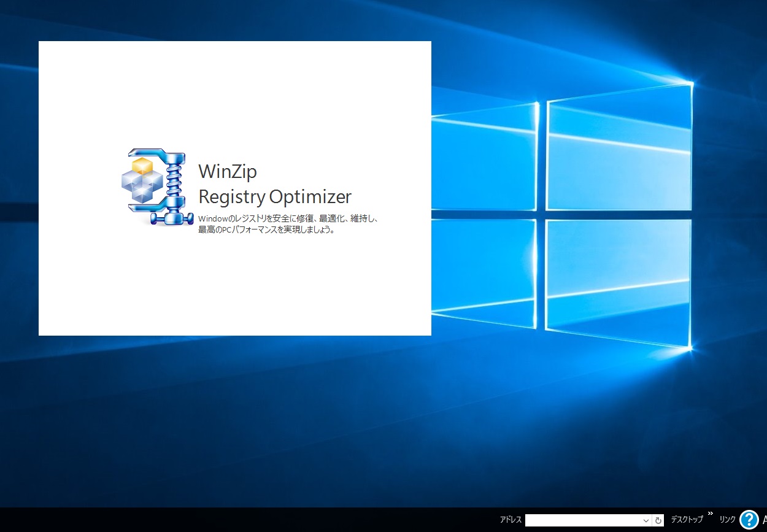
Task: Click the blue help question mark icon
Action: pyautogui.click(x=749, y=520)
